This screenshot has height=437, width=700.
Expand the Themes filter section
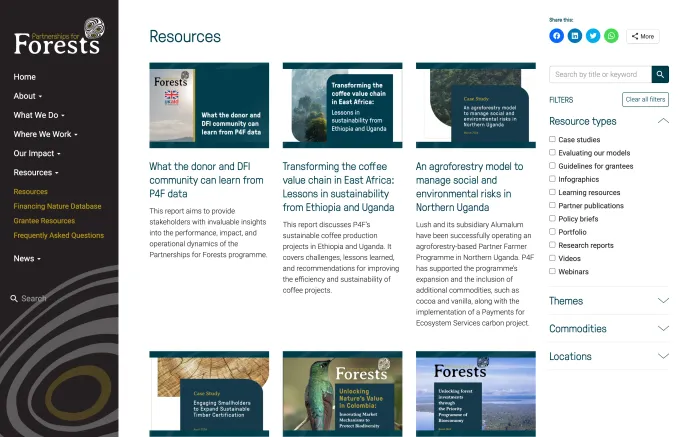609,301
